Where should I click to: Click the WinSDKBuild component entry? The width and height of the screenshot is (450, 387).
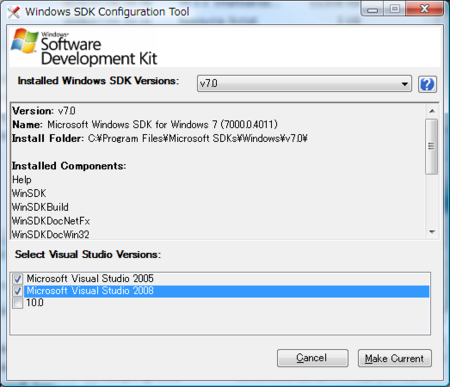(x=40, y=207)
